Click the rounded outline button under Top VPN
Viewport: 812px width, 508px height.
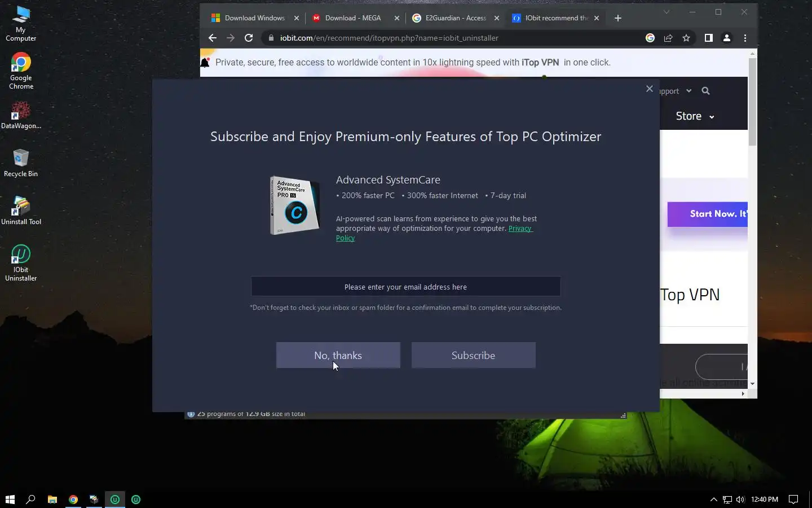pyautogui.click(x=721, y=367)
